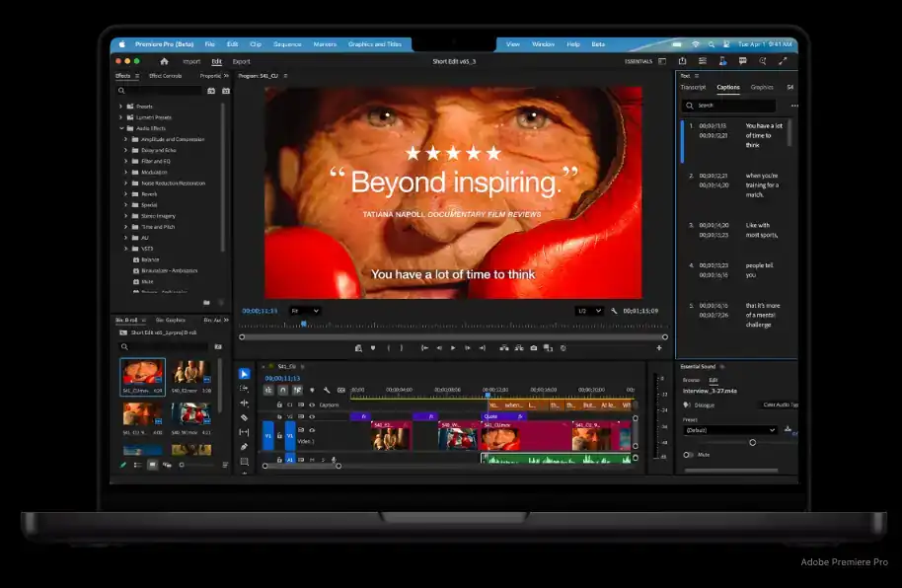Lock the V1 video track
This screenshot has width=902, height=588.
click(x=279, y=435)
